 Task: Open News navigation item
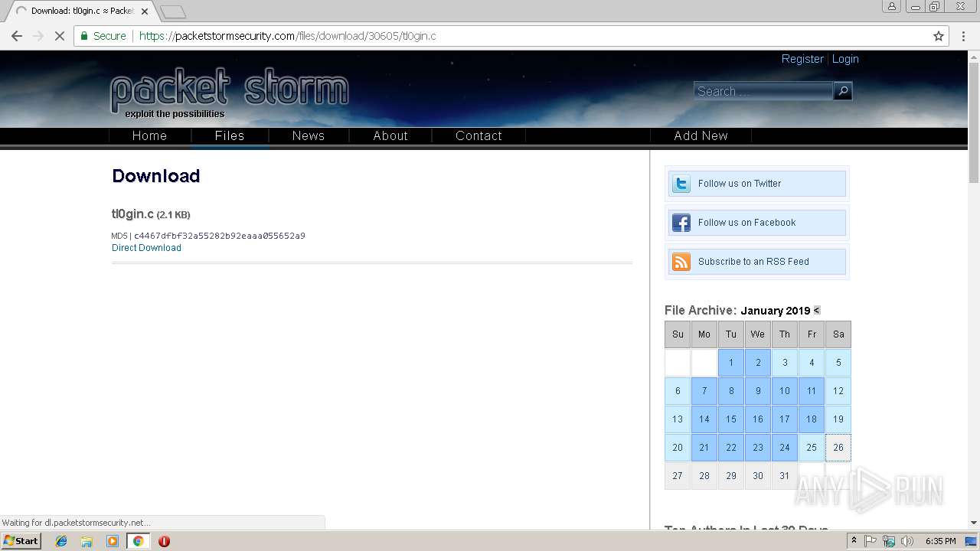pyautogui.click(x=309, y=135)
